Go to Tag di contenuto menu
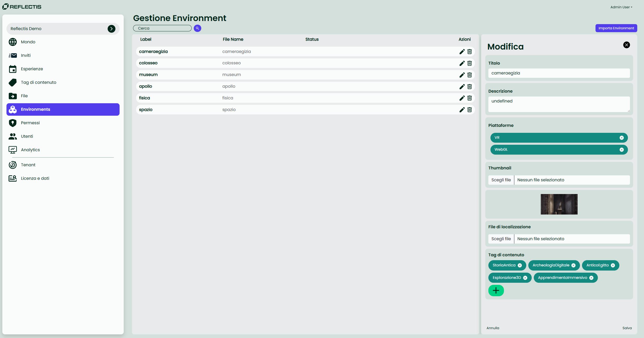Viewport: 644px width, 338px height. pyautogui.click(x=38, y=82)
